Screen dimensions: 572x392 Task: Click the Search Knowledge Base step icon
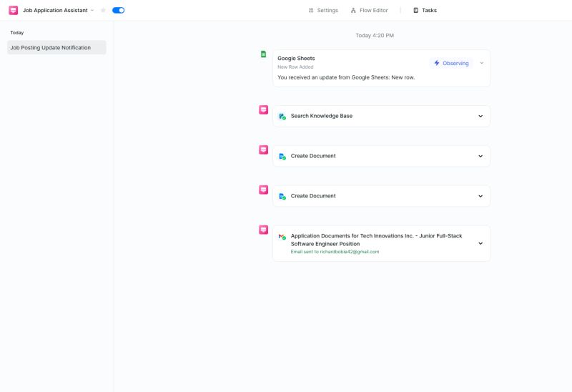(x=282, y=116)
